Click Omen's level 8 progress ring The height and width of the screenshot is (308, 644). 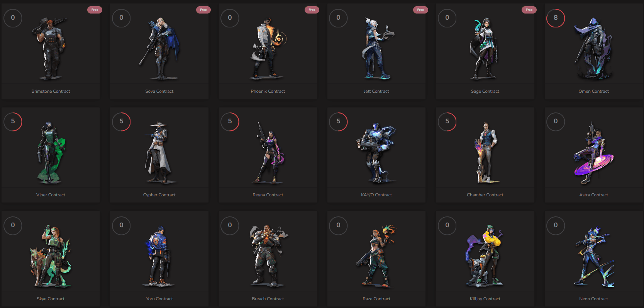pyautogui.click(x=556, y=18)
